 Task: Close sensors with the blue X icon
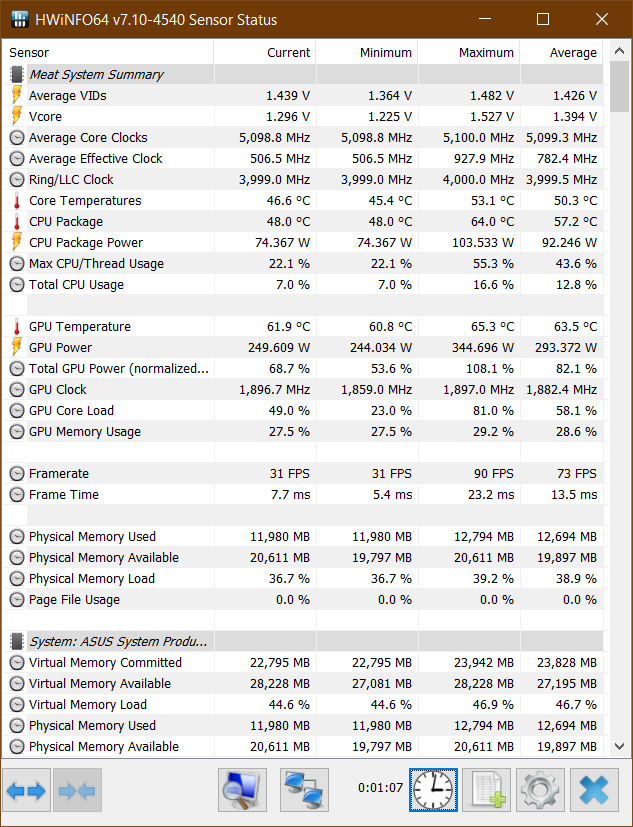[594, 790]
